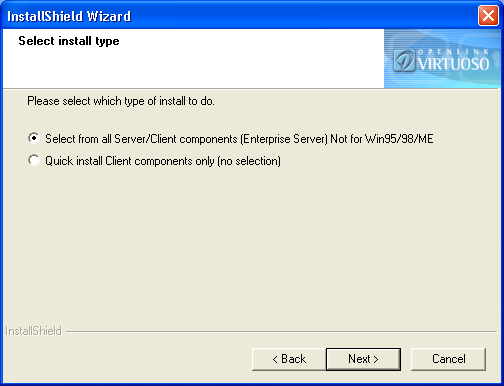Click the 'Not for Win95/98/ME' text

(x=382, y=139)
